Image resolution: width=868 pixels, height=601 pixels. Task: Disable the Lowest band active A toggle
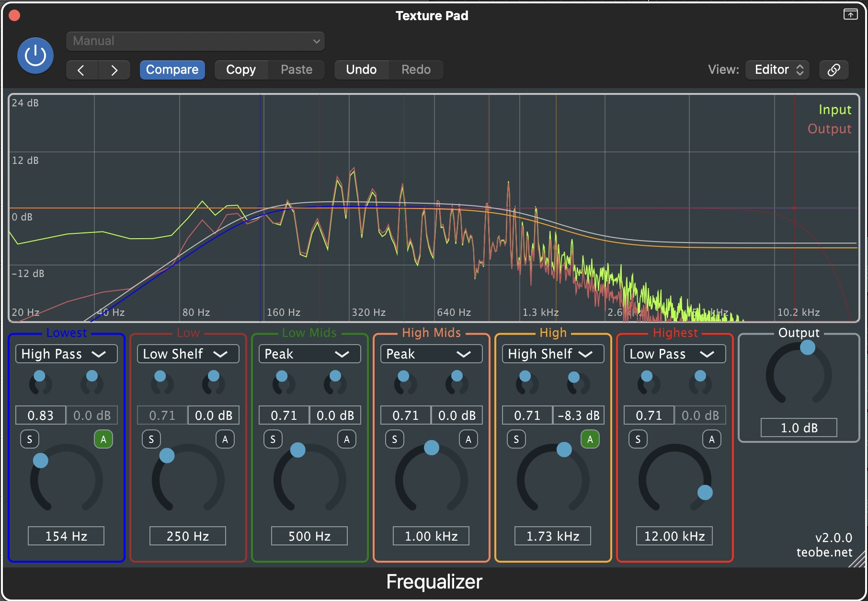click(x=103, y=439)
